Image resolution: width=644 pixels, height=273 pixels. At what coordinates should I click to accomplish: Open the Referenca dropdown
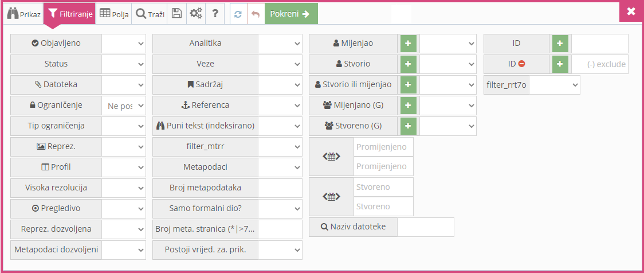click(280, 106)
